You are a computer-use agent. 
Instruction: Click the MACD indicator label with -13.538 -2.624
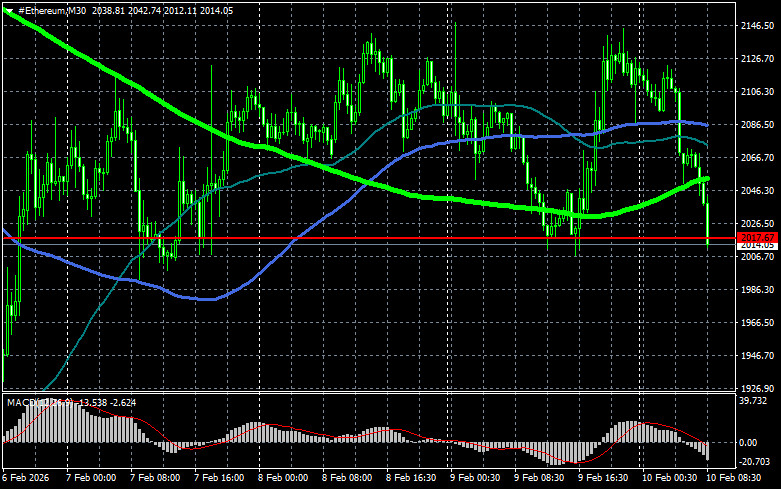(x=71, y=402)
